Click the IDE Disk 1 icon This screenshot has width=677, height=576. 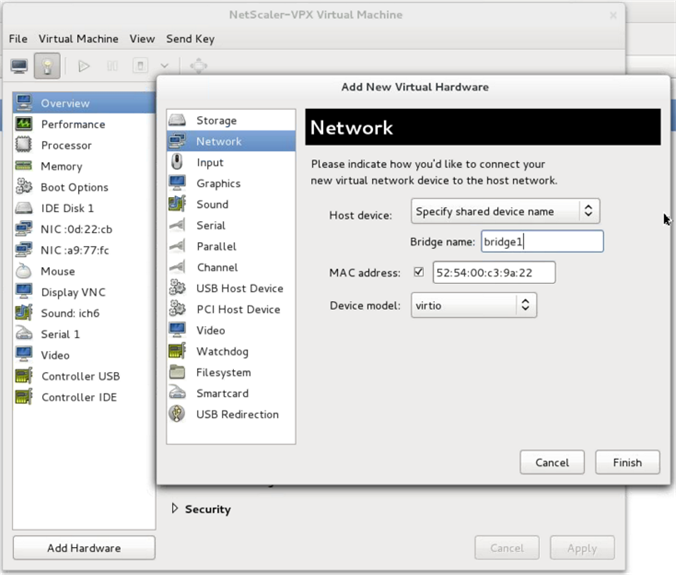pyautogui.click(x=23, y=208)
